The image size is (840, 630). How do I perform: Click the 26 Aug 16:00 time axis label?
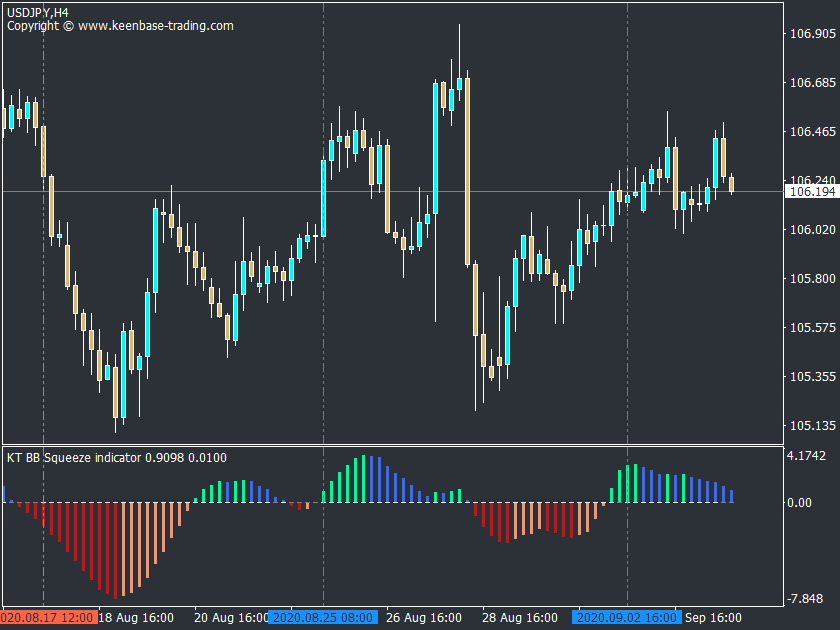click(424, 618)
